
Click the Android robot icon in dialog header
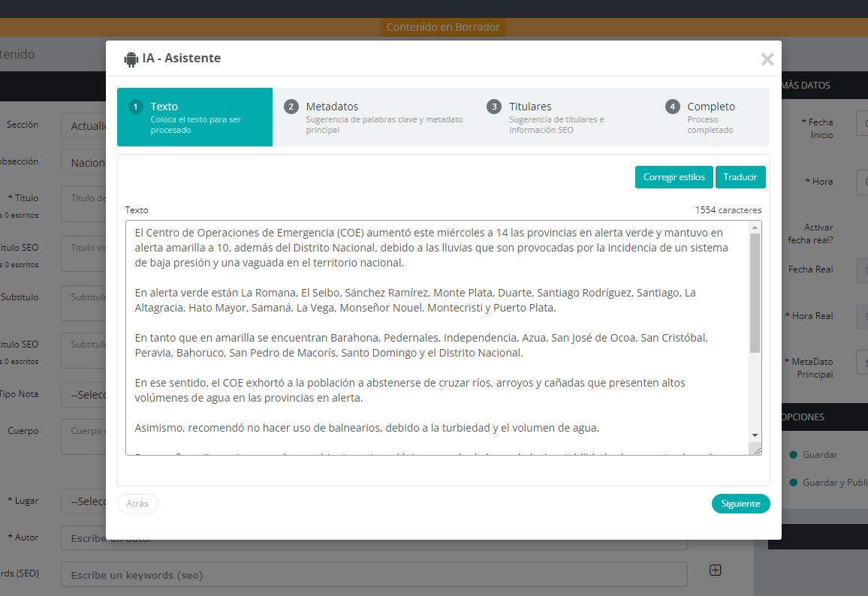tap(131, 59)
